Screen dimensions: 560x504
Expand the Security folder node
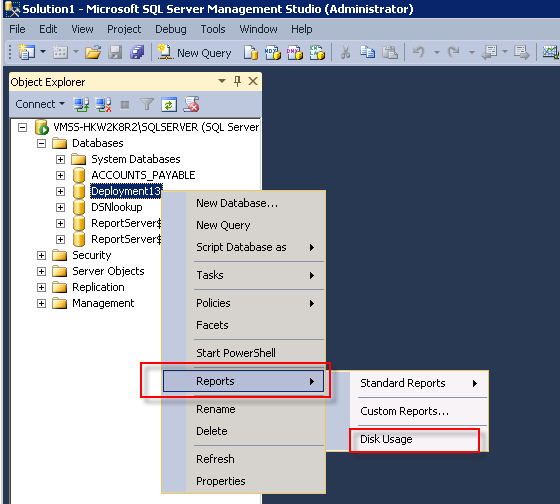(x=41, y=255)
